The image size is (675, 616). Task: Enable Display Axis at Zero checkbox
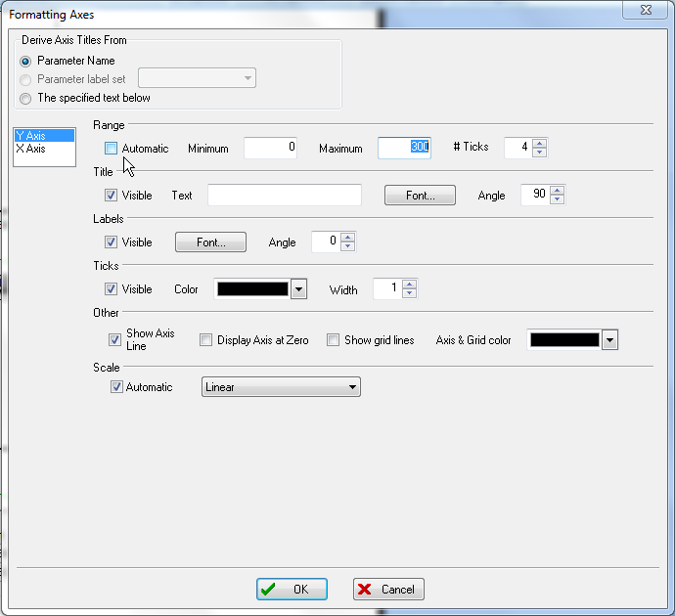[x=205, y=340]
